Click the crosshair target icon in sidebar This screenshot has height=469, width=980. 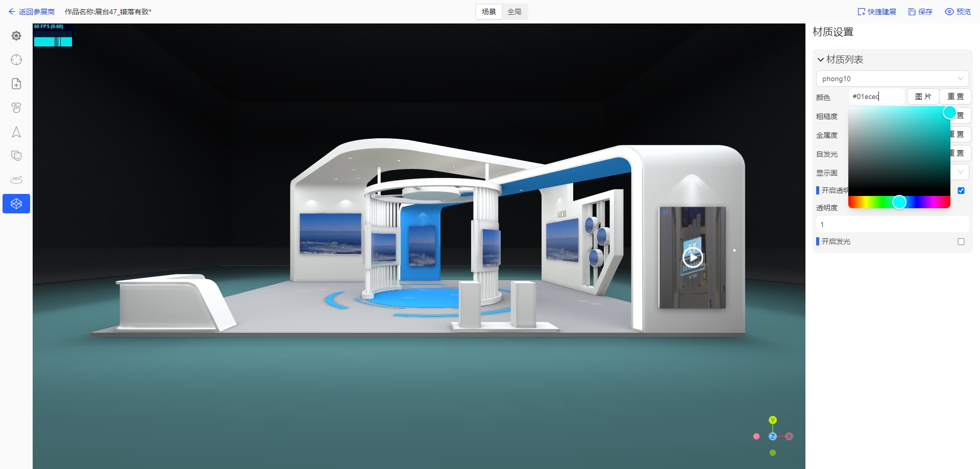[x=16, y=60]
